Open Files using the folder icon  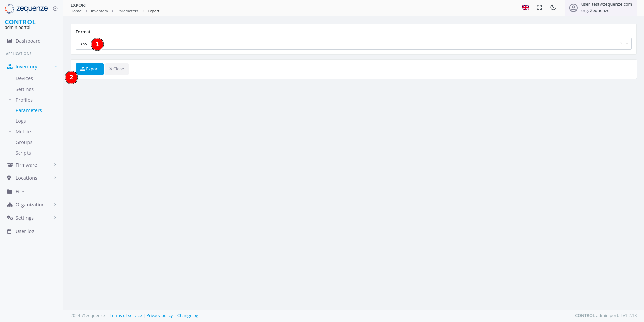[x=9, y=191]
